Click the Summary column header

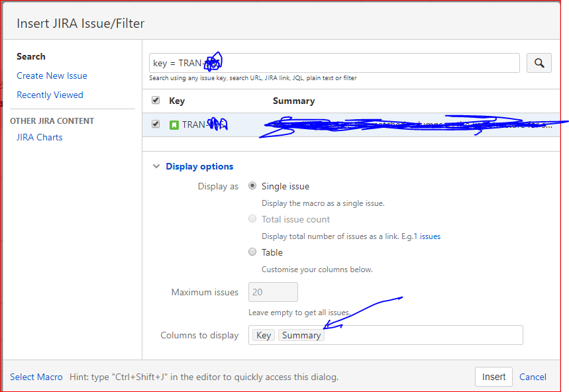click(293, 101)
